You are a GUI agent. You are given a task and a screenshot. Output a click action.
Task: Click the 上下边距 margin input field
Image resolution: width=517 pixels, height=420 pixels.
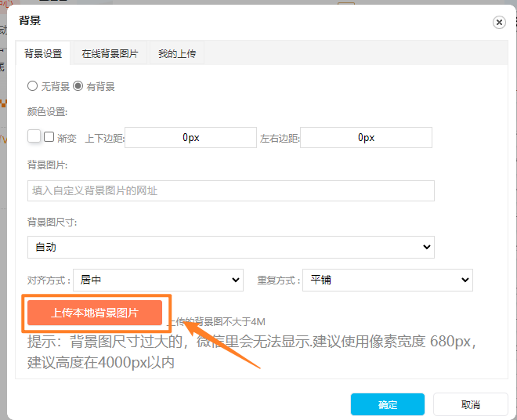pos(190,138)
